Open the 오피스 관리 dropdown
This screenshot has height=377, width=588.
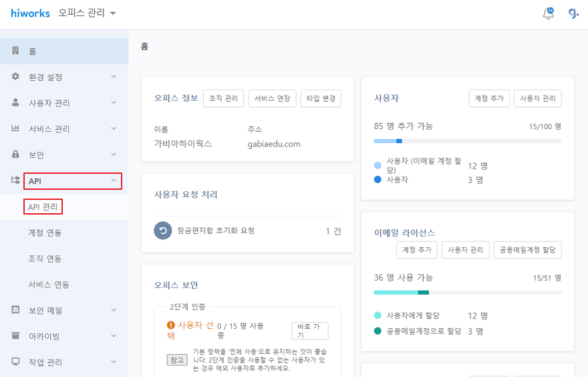87,13
